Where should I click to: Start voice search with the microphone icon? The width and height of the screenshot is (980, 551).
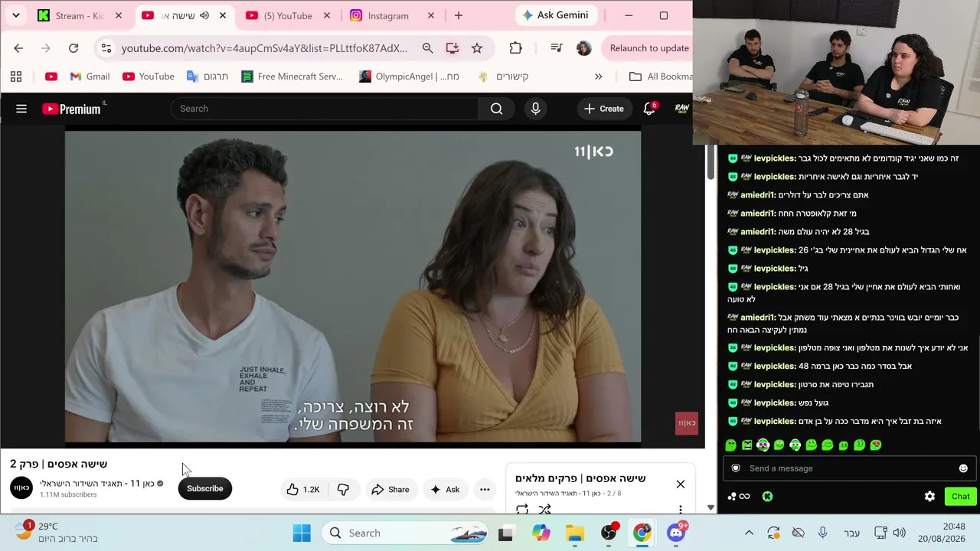click(535, 109)
